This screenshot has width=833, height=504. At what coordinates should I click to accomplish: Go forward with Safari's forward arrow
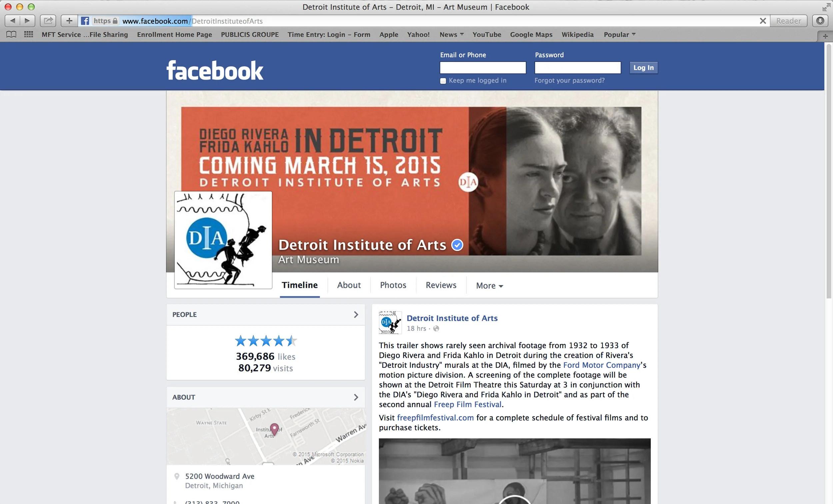[28, 21]
